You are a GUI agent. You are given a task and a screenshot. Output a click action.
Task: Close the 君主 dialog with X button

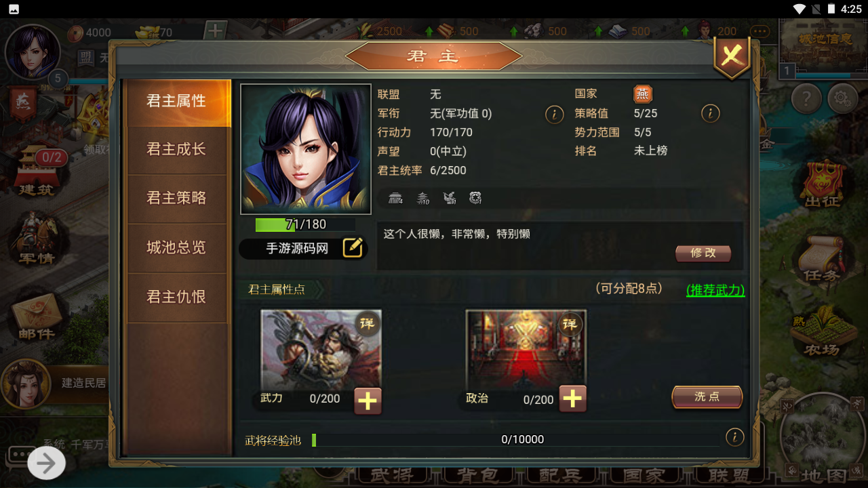point(732,57)
